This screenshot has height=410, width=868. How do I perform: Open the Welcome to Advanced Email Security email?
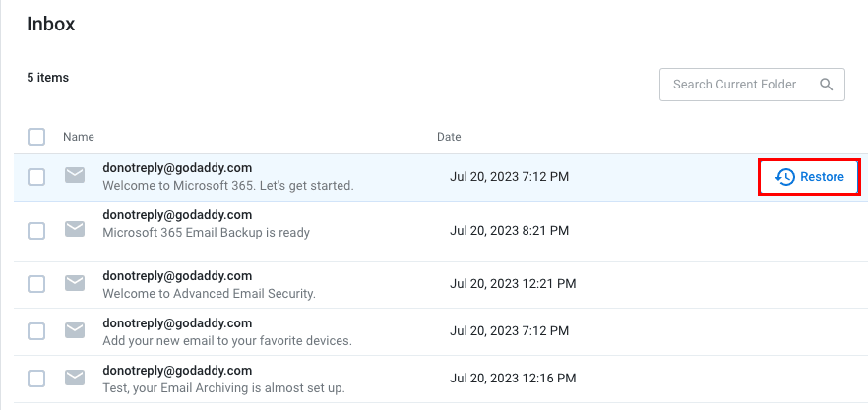click(x=209, y=293)
